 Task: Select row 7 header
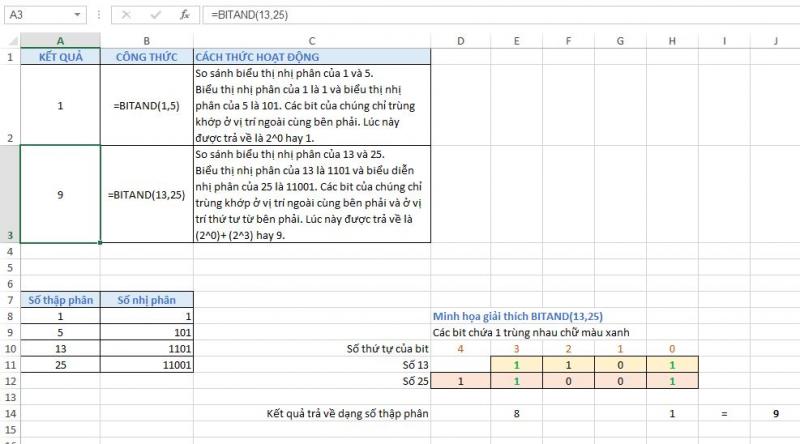pos(9,300)
